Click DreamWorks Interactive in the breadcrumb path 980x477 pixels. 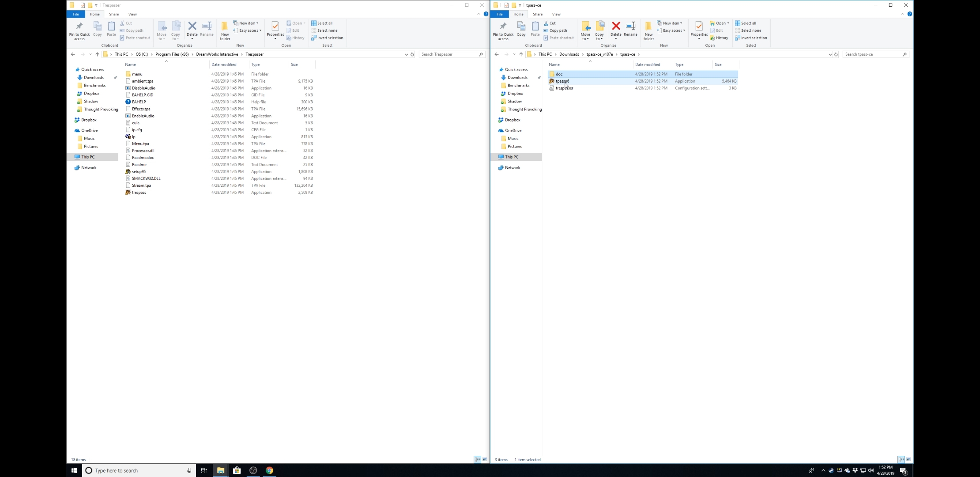pyautogui.click(x=217, y=54)
